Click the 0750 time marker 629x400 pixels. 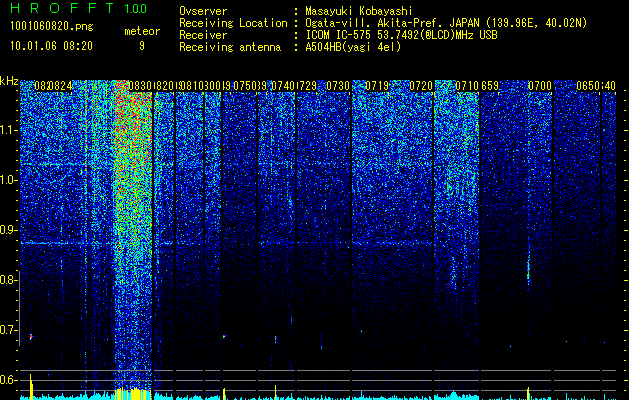click(x=245, y=86)
